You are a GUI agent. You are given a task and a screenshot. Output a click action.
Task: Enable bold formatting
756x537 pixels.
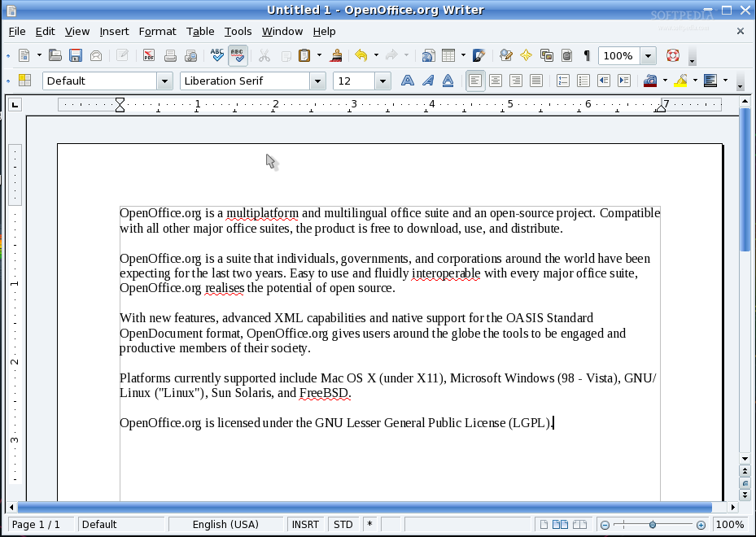[407, 81]
